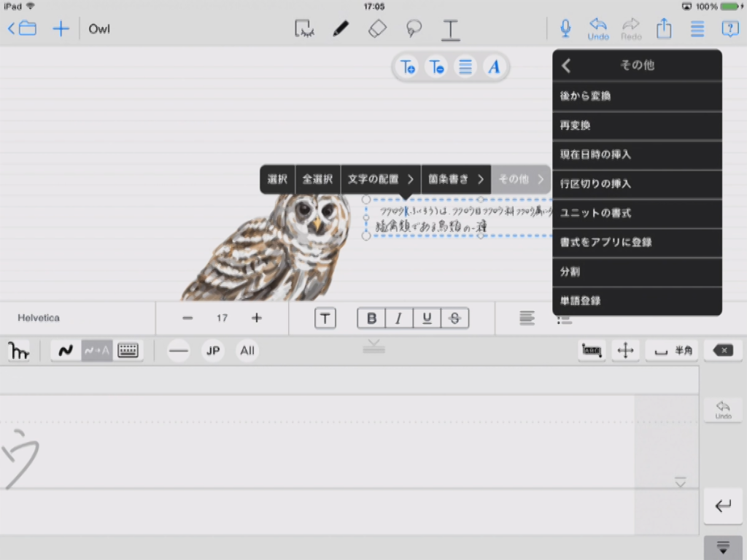Screen dimensions: 747x560
Task: Undo the last action in top toolbar
Action: (x=598, y=29)
